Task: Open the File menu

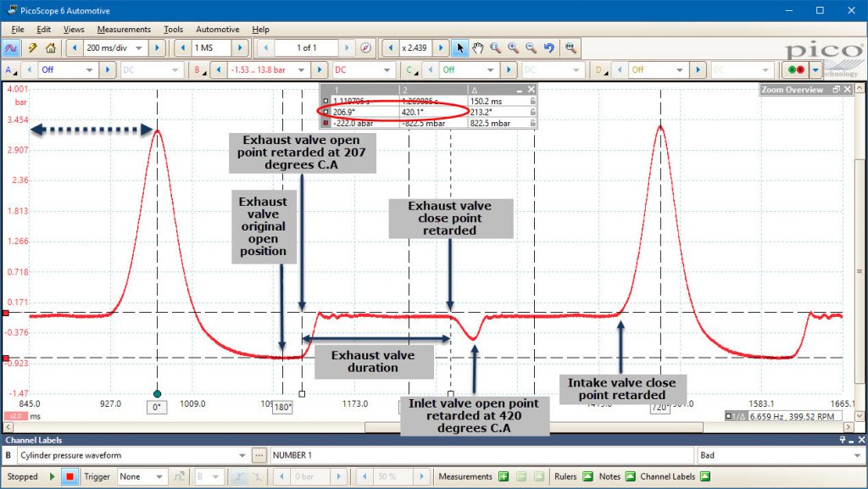Action: [x=17, y=30]
